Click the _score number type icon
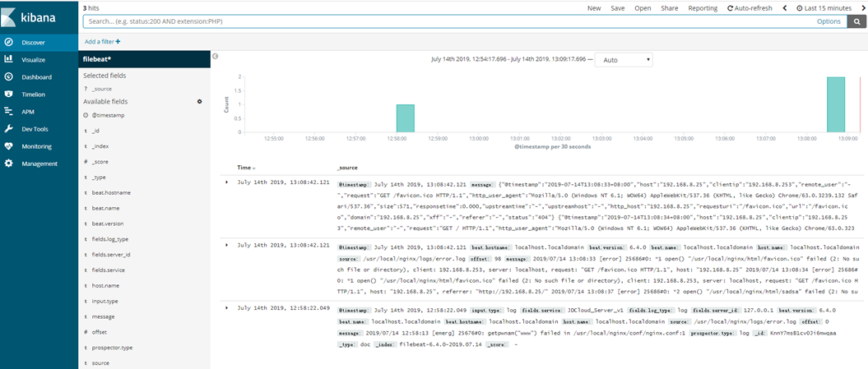 [86, 162]
